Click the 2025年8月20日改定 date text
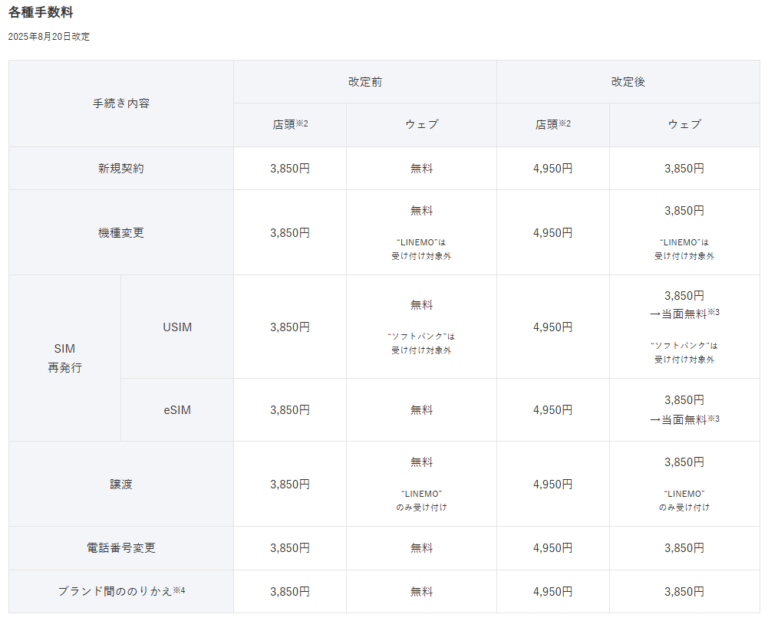768x621 pixels. click(x=49, y=37)
